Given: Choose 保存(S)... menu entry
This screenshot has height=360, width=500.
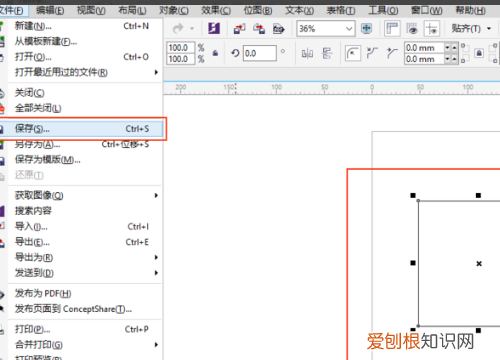Looking at the screenshot, I should tap(81, 129).
